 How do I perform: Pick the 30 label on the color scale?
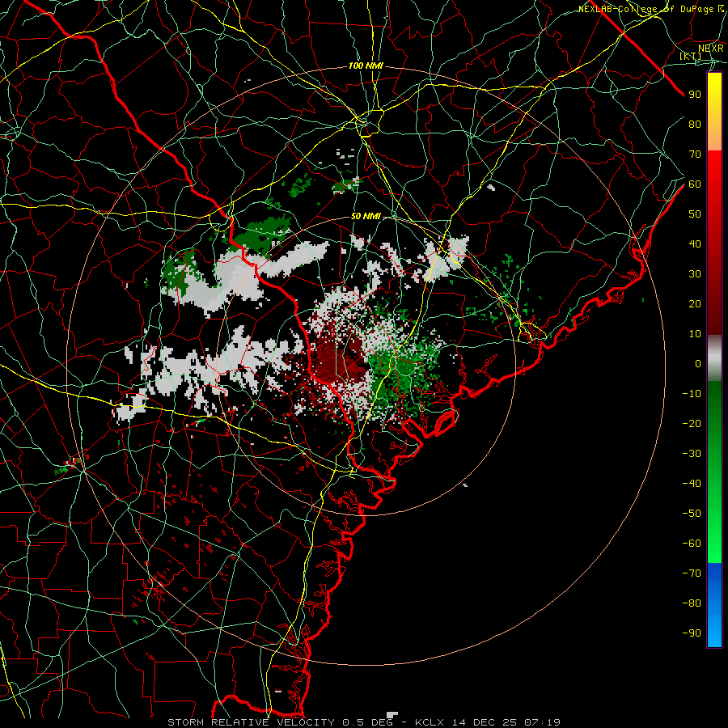coord(695,274)
